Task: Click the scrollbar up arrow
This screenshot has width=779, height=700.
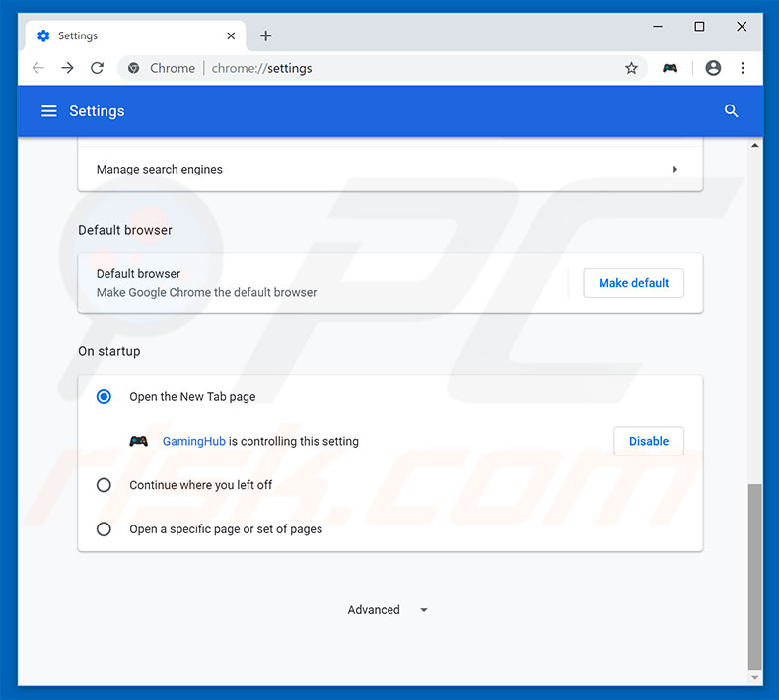Action: coord(754,146)
